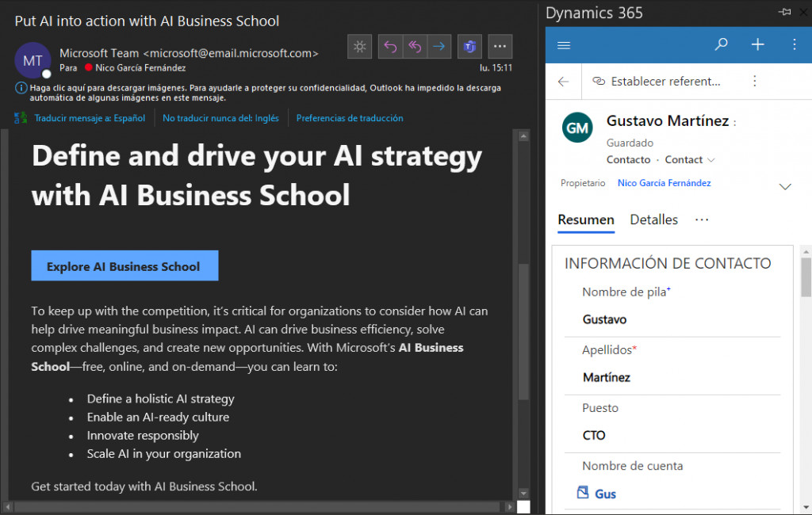Expand the Gustavo Martínez record header details
The width and height of the screenshot is (812, 515).
785,186
